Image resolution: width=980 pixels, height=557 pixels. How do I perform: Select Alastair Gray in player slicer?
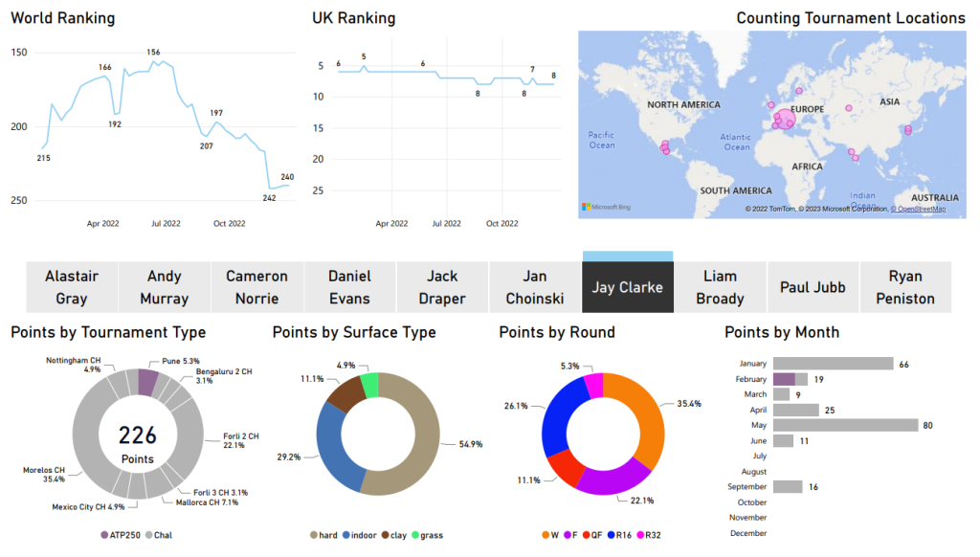coord(71,287)
